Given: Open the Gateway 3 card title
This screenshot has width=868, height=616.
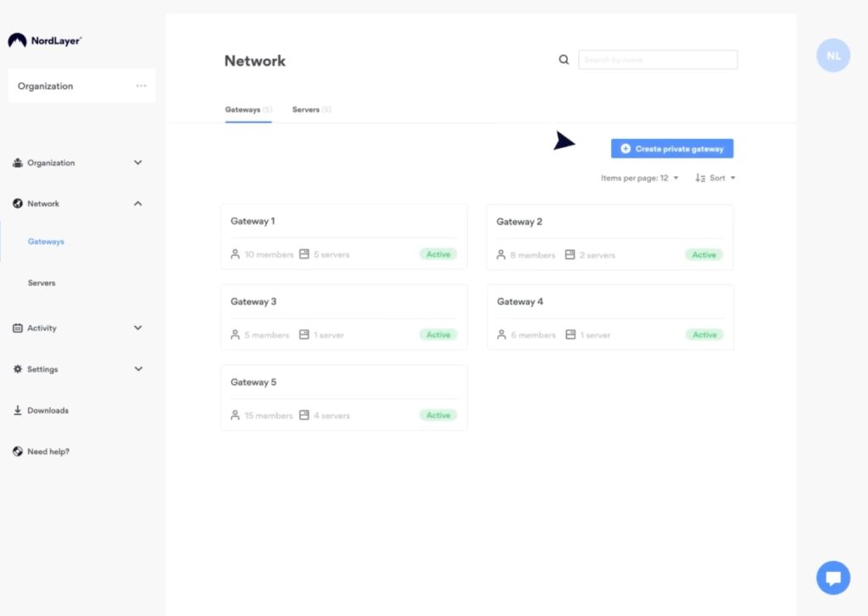Looking at the screenshot, I should [253, 302].
